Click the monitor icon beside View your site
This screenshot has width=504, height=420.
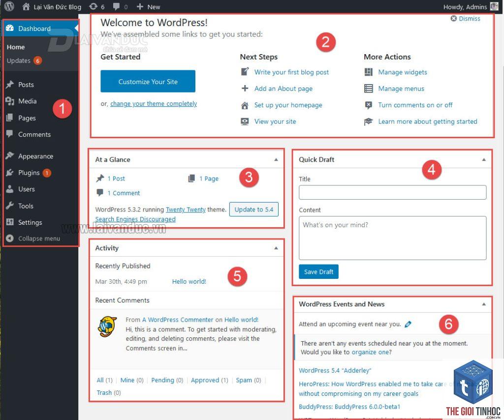[245, 121]
